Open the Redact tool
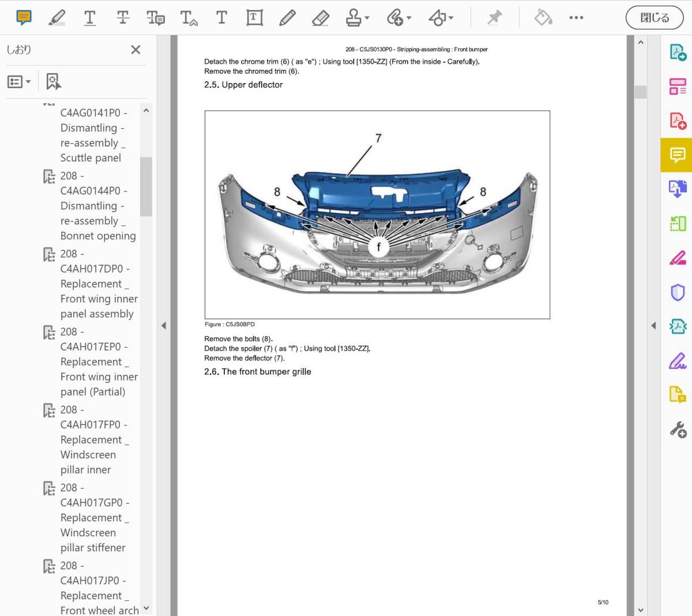Viewport: 692px width, 616px height. point(678,257)
